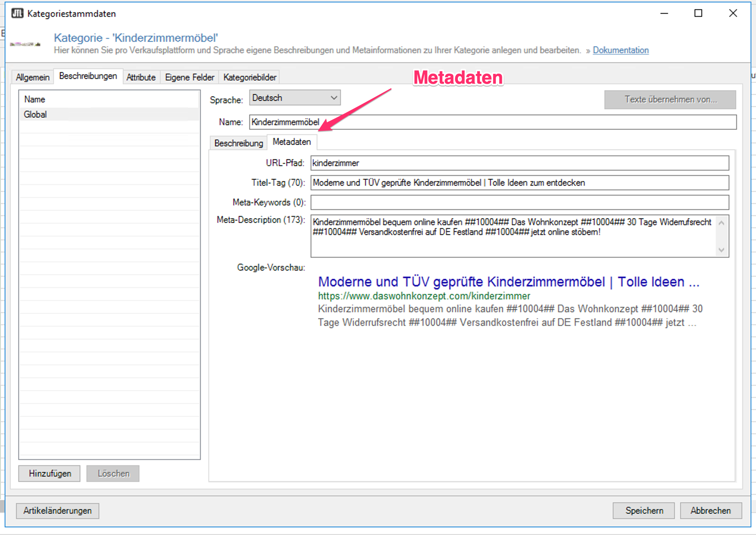Open the Sprache language dropdown
The width and height of the screenshot is (756, 535).
click(x=295, y=98)
